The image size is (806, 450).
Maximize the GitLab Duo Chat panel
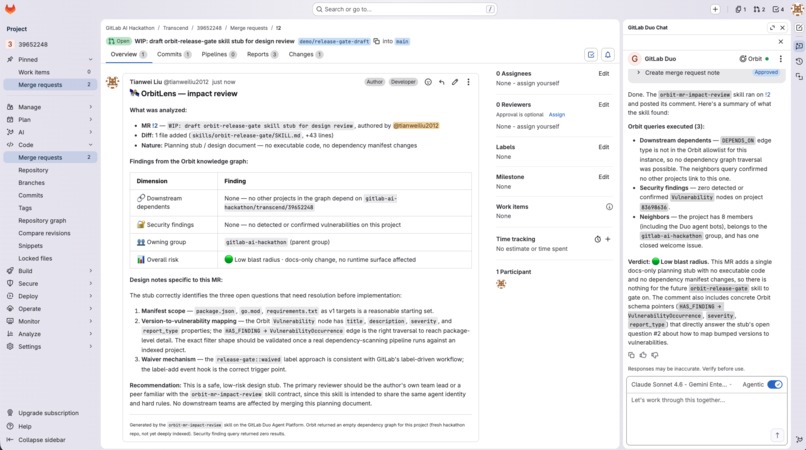(772, 28)
